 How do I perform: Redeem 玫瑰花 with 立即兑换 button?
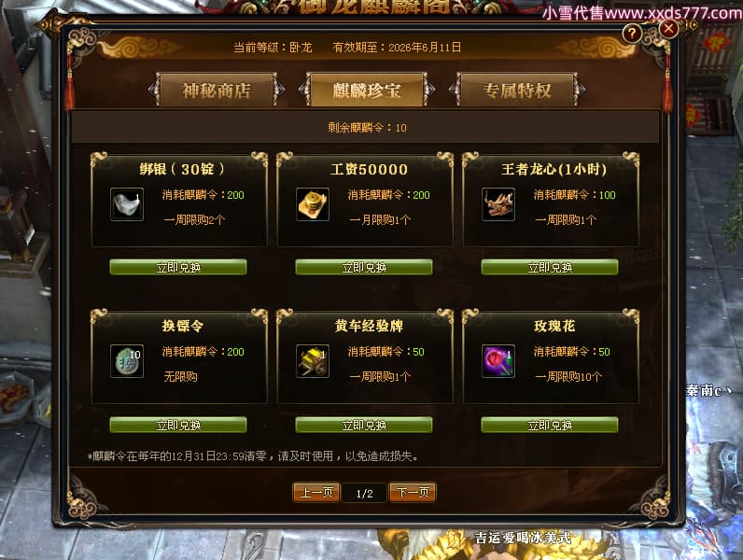[550, 425]
